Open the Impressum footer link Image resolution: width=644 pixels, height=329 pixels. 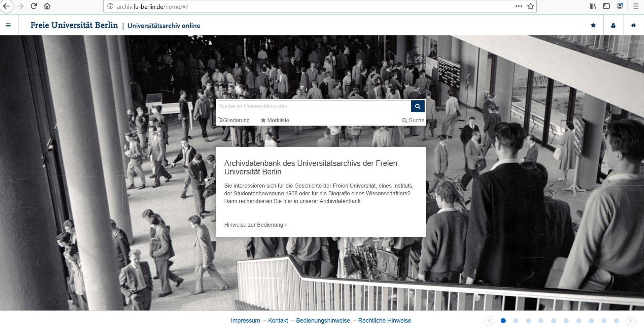coord(245,320)
